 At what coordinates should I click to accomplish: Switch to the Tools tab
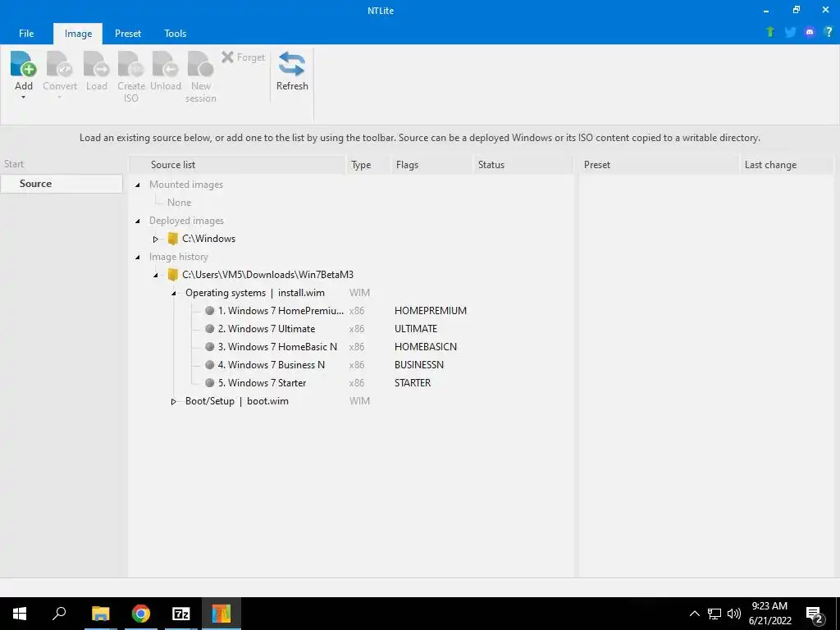pyautogui.click(x=176, y=33)
